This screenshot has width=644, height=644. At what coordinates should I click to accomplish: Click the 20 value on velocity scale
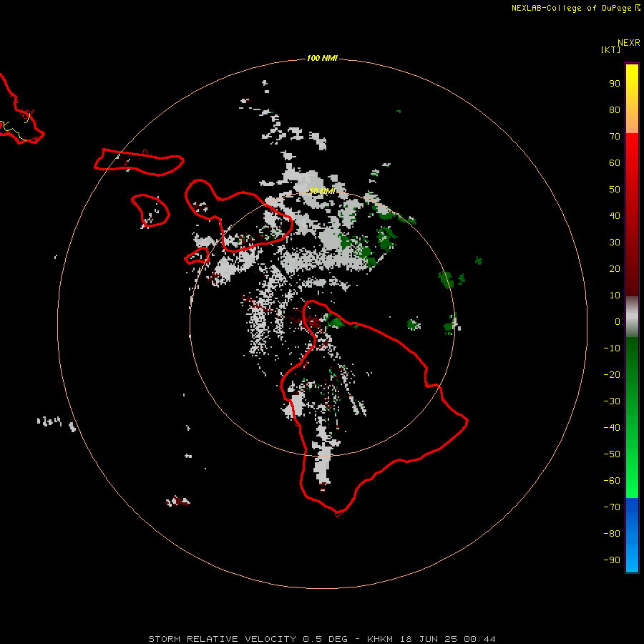[x=615, y=268]
